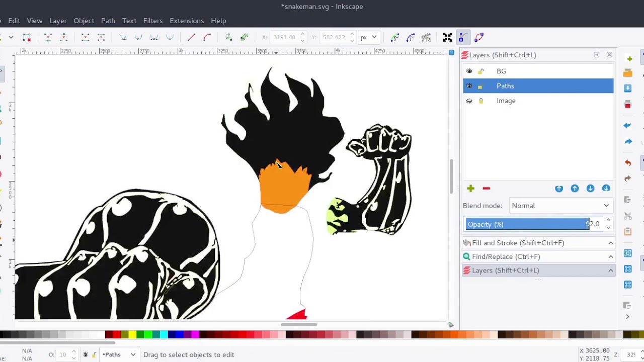Open the Path menu
Image resolution: width=644 pixels, height=362 pixels.
pyautogui.click(x=108, y=21)
